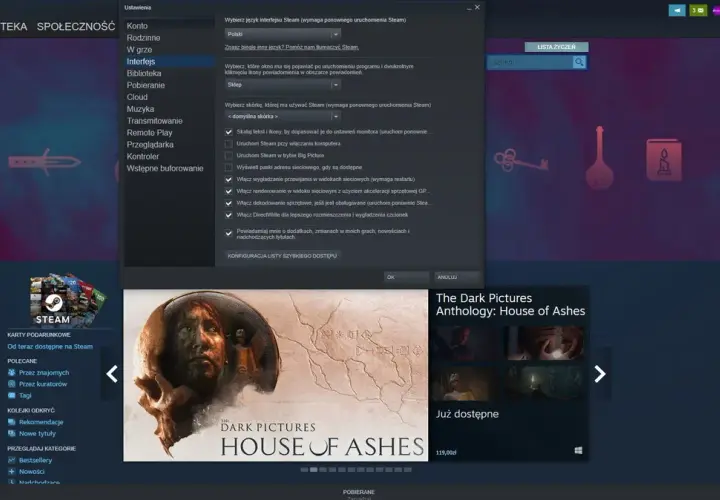Toggle Włącz renderowanie z akceleracją GPU checkbox
Screen dimensions: 720x500
(229, 191)
